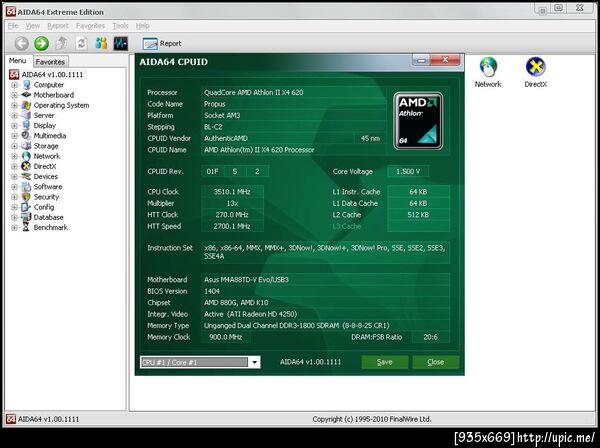Viewport: 600px width, 448px height.
Task: Expand the Operating System tree node
Action: click(x=14, y=105)
